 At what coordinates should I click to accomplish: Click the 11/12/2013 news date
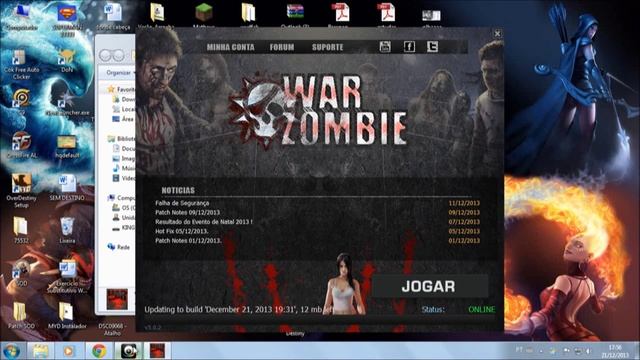tap(464, 203)
